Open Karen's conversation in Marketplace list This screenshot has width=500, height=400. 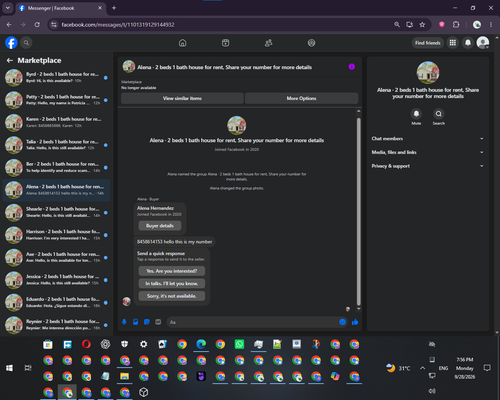(x=56, y=122)
